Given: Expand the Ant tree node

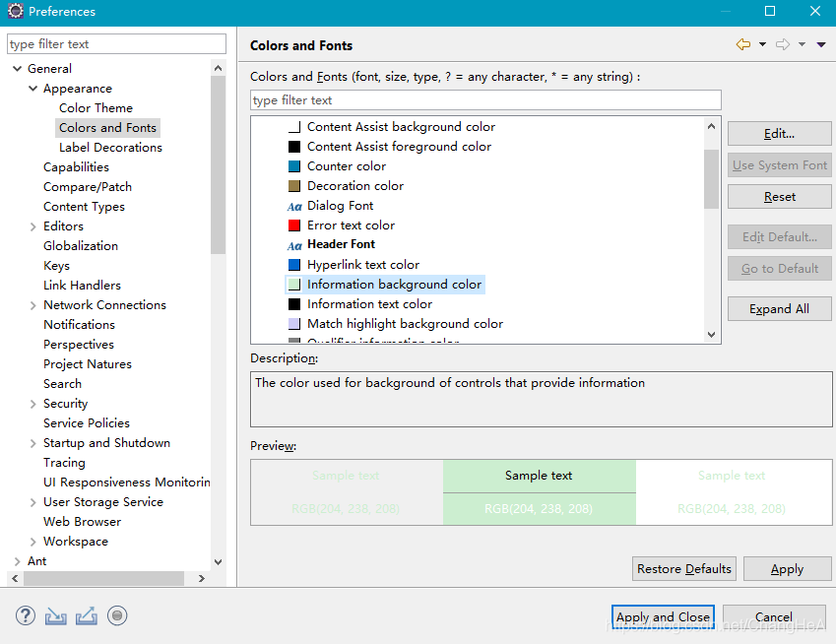Looking at the screenshot, I should tap(17, 561).
